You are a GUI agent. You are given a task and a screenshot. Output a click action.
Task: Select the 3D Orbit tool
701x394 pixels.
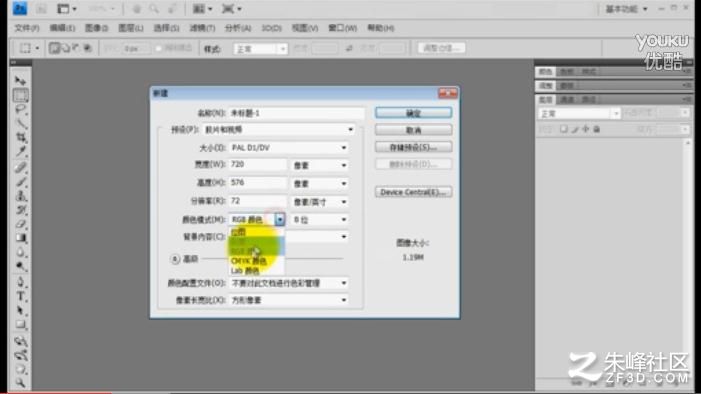[x=21, y=355]
